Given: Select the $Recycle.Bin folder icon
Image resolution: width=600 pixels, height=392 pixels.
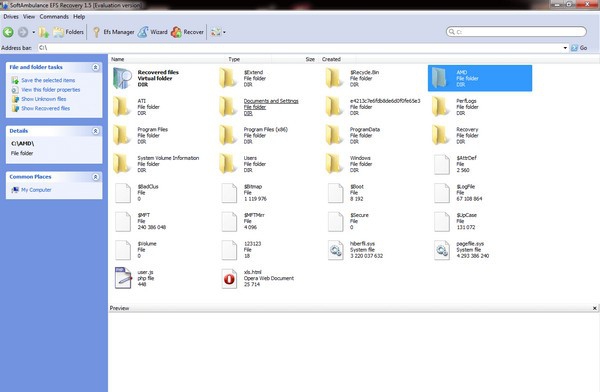Looking at the screenshot, I should 335,78.
